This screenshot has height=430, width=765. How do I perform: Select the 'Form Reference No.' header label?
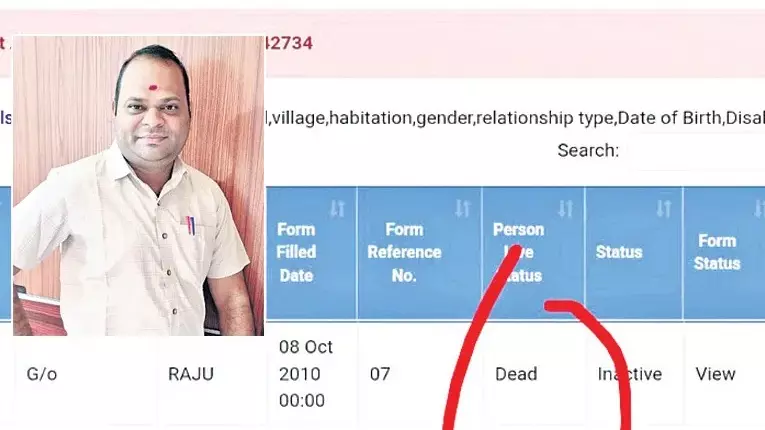[404, 252]
